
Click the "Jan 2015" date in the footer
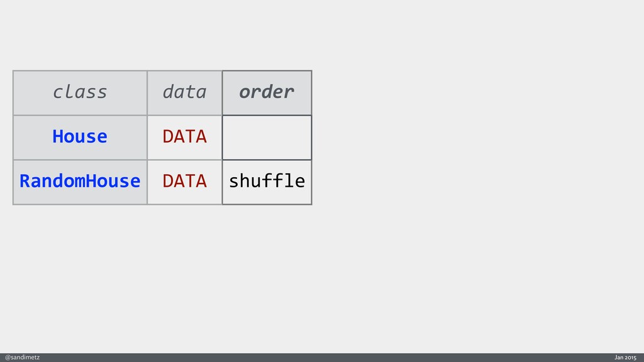coord(626,357)
